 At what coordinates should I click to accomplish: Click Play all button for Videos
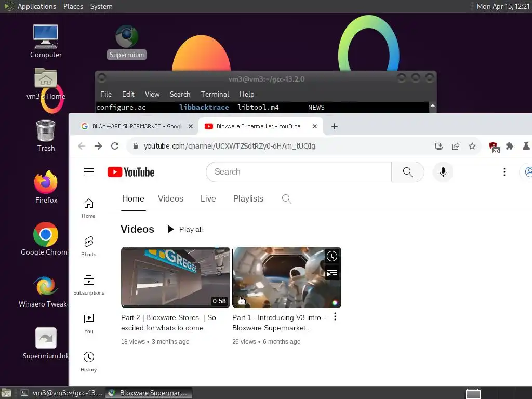coord(185,229)
